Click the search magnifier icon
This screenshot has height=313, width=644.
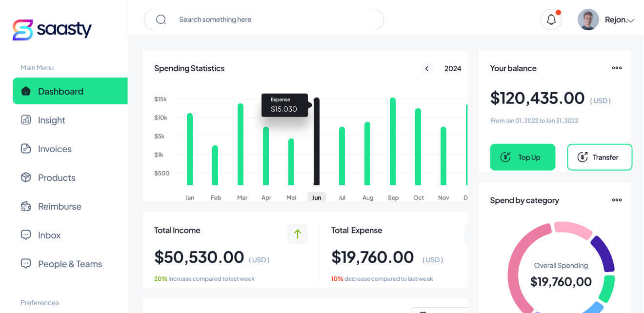[161, 20]
